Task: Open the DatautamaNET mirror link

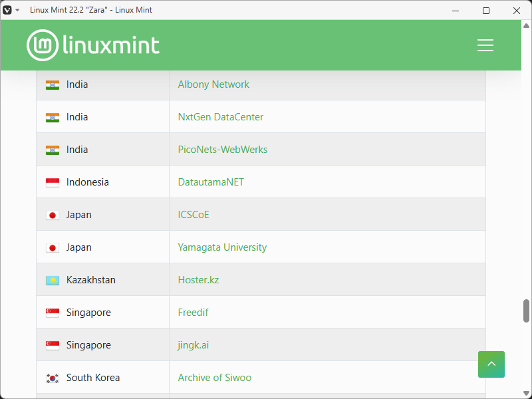Action: 211,182
